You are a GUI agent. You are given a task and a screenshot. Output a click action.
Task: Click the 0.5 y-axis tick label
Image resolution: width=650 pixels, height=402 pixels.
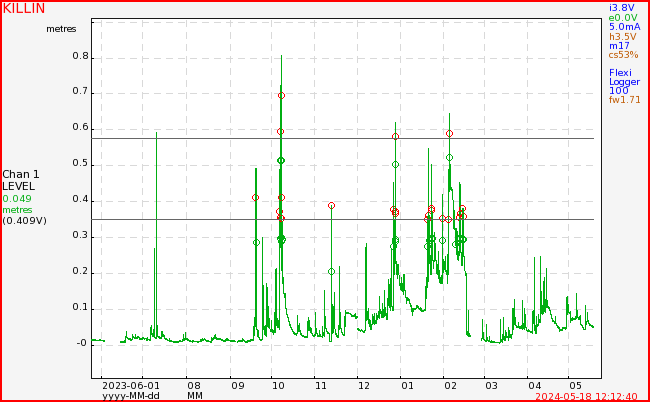click(81, 163)
